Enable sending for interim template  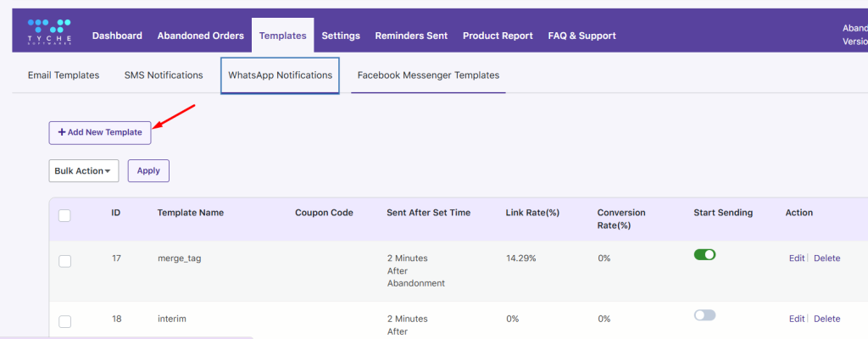[704, 315]
